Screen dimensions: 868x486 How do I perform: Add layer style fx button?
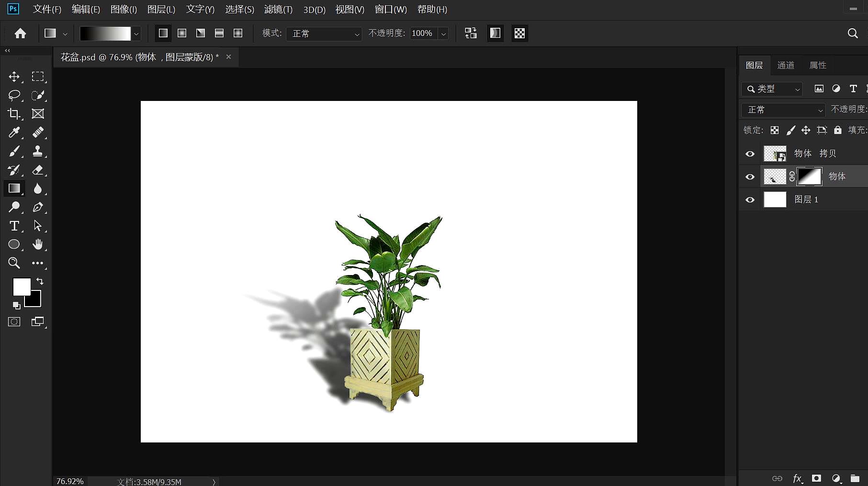tap(797, 478)
